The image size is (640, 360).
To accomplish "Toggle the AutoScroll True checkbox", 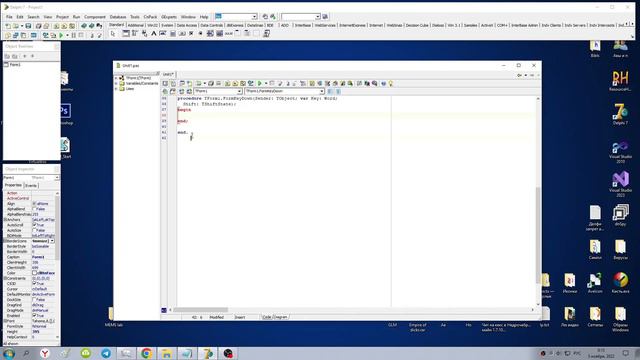I will pos(35,225).
